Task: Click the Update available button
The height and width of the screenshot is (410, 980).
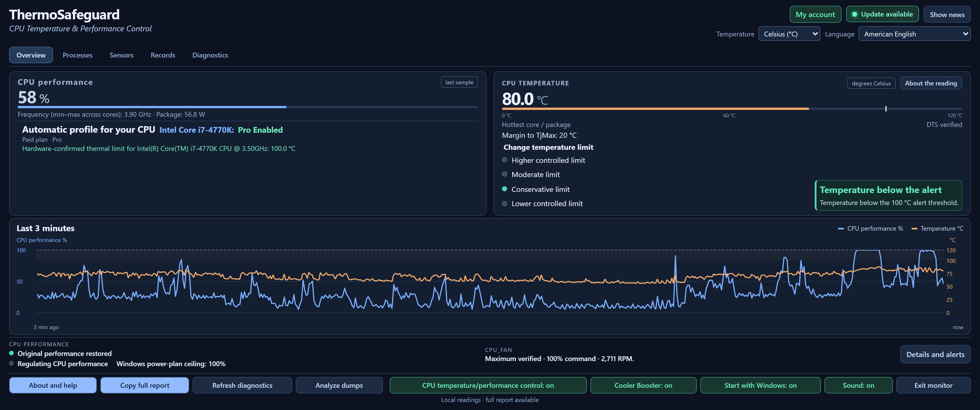Action: pyautogui.click(x=882, y=15)
